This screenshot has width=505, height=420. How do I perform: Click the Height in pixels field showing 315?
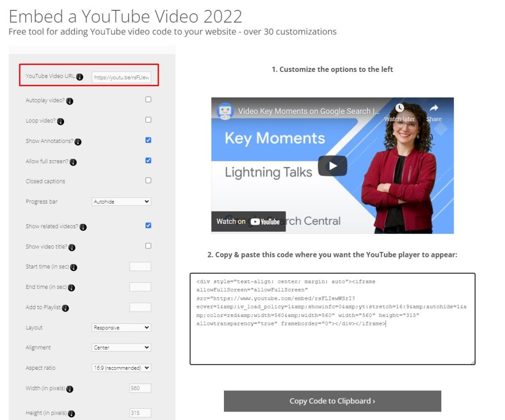[140, 413]
